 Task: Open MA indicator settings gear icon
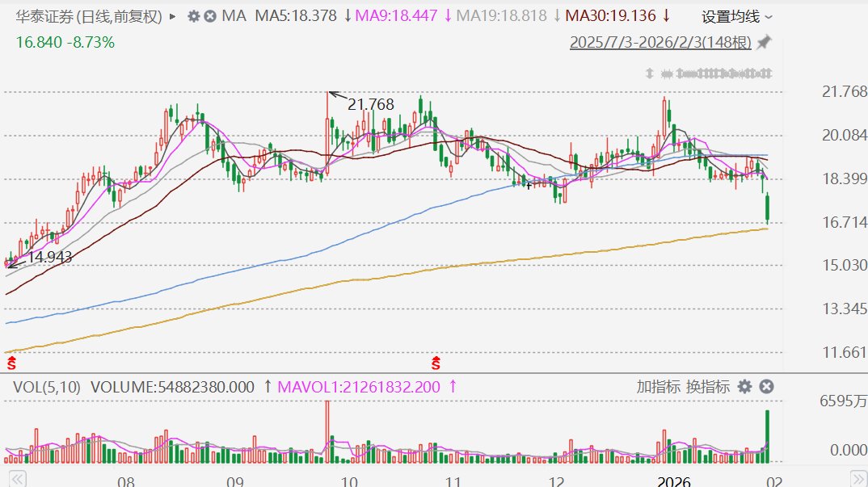pyautogui.click(x=193, y=16)
